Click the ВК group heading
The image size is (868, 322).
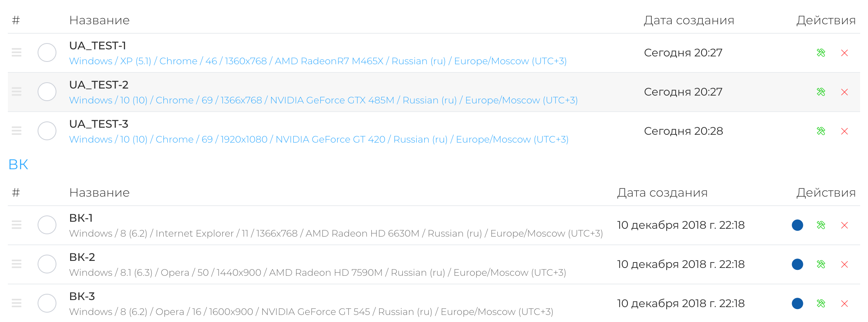point(18,165)
